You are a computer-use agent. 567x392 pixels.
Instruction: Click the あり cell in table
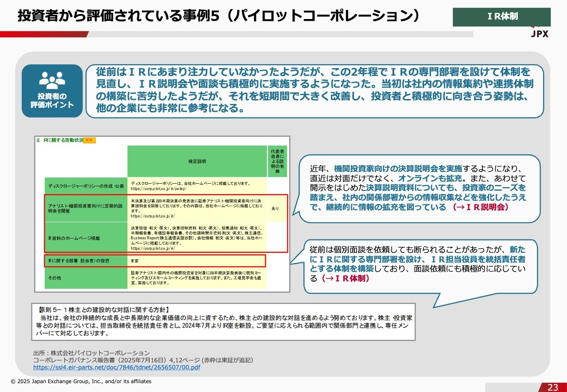tap(275, 208)
